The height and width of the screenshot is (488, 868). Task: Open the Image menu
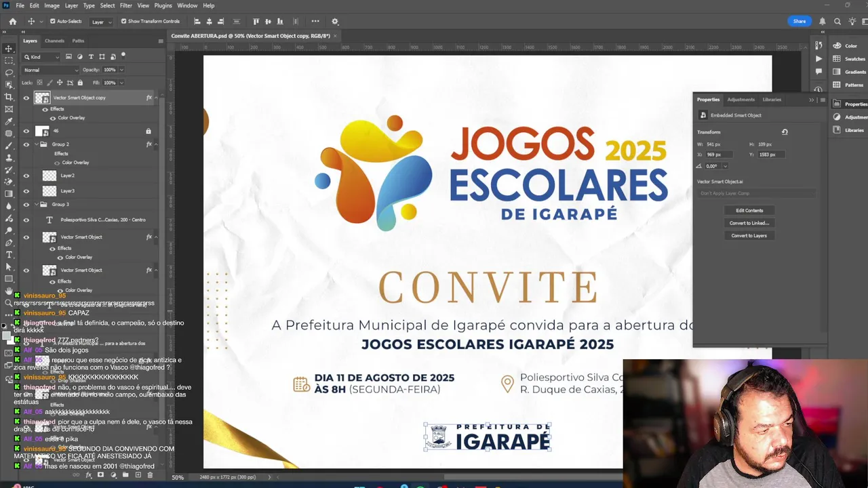[x=52, y=5]
